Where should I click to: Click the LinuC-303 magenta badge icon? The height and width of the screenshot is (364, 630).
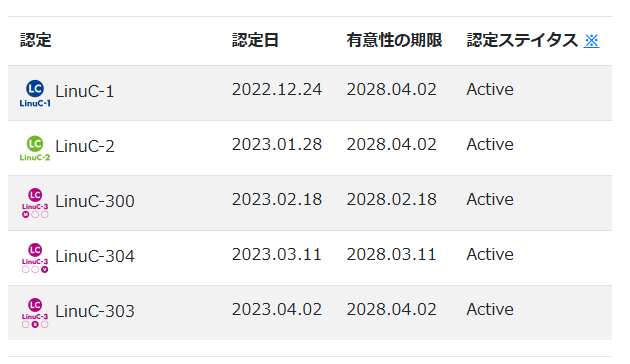pos(35,313)
